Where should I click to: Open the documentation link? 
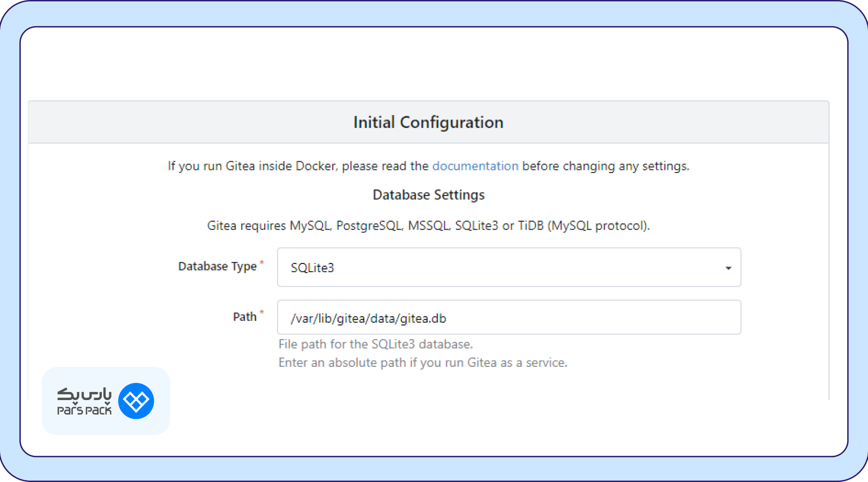point(475,166)
